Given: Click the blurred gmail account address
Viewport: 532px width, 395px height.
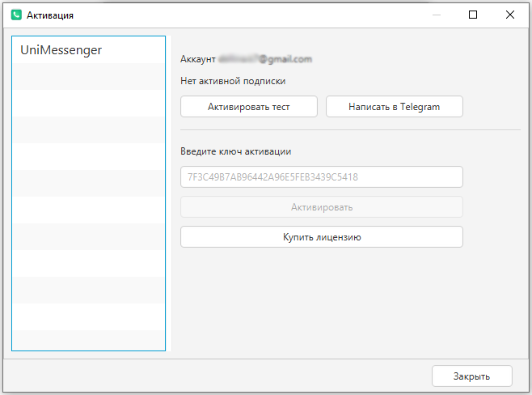Looking at the screenshot, I should tap(265, 59).
